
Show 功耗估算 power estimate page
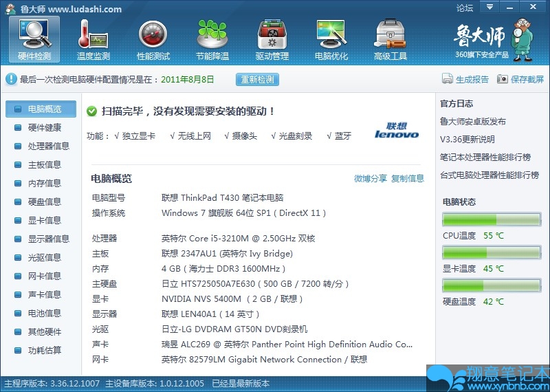click(x=44, y=350)
